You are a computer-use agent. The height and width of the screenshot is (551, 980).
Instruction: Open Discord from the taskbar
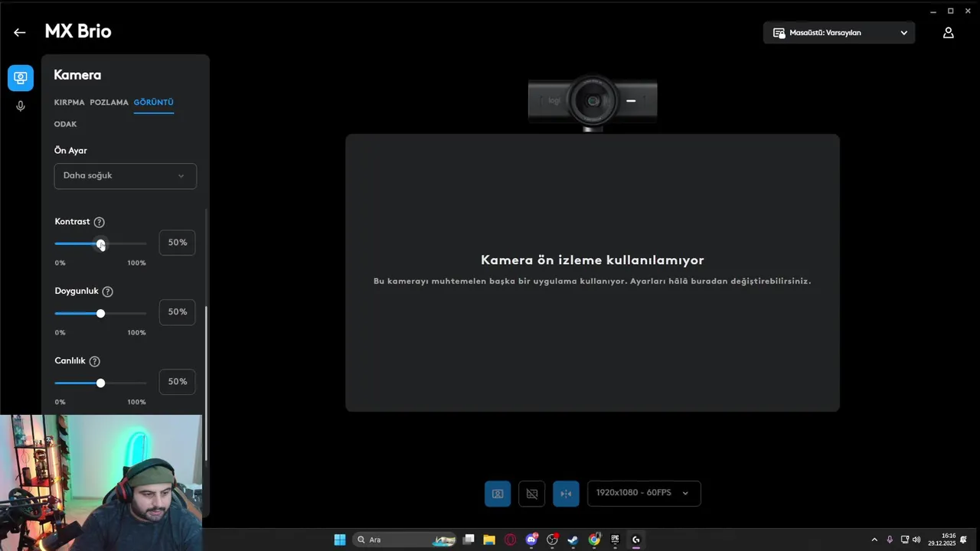tap(531, 540)
